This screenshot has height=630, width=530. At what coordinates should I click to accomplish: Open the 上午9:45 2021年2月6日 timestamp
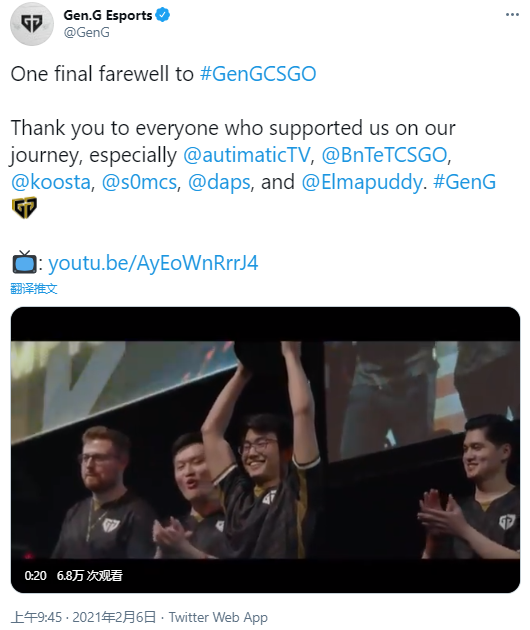tap(83, 617)
